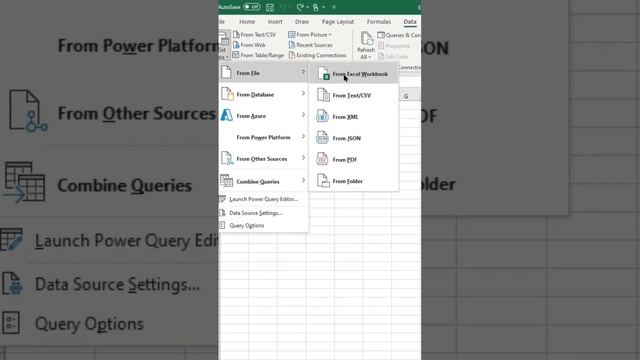Screen dimensions: 640x360
Task: Click the Edit Links ribbon button
Action: (393, 56)
